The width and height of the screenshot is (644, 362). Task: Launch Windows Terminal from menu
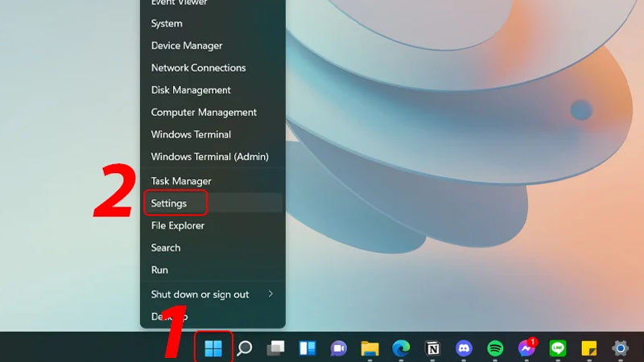(213, 134)
